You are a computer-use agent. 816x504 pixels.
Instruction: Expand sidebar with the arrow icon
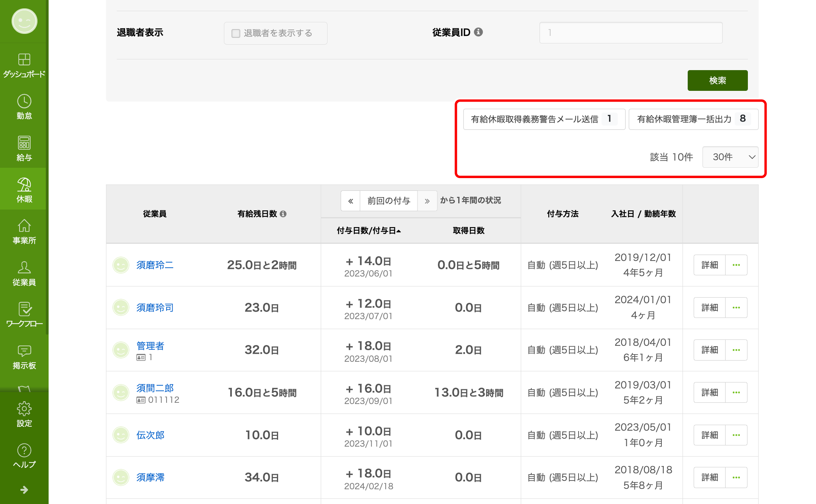24,490
